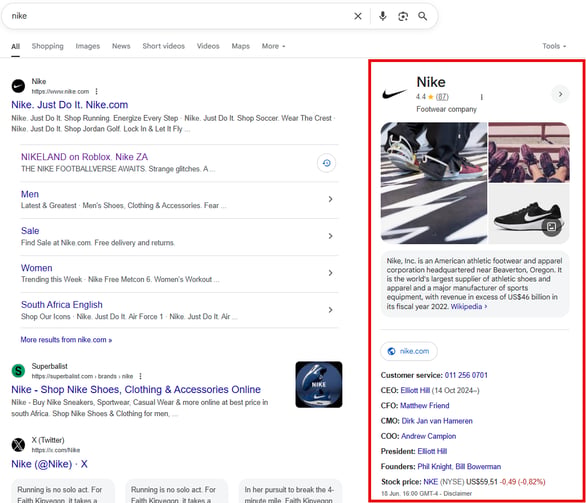Open the More dropdown in search tabs

pos(273,46)
